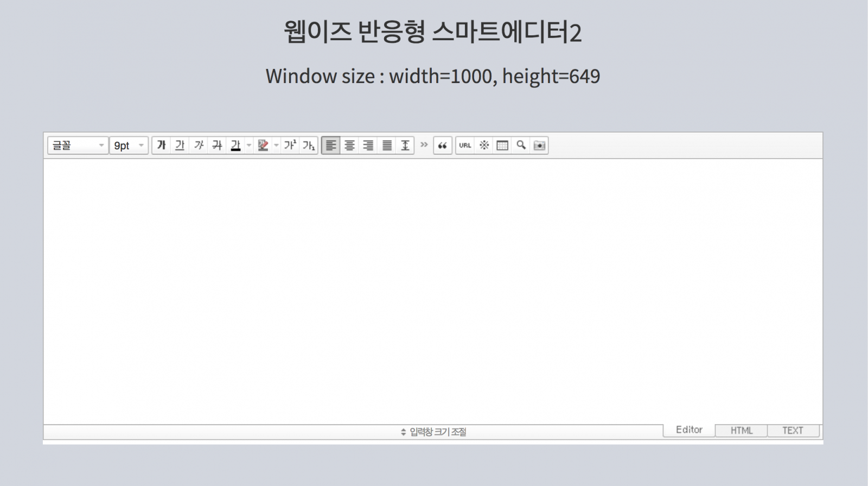Insert a URL hyperlink
This screenshot has width=868, height=486.
(x=465, y=146)
